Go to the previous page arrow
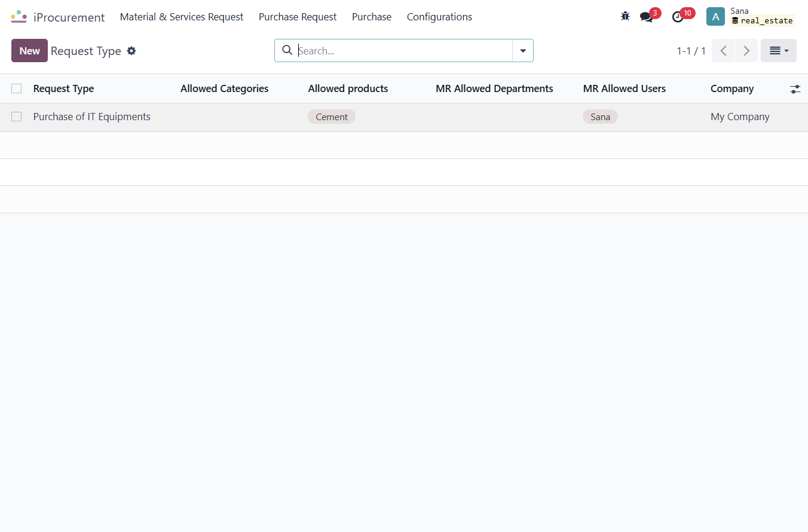The height and width of the screenshot is (532, 808). [x=723, y=51]
